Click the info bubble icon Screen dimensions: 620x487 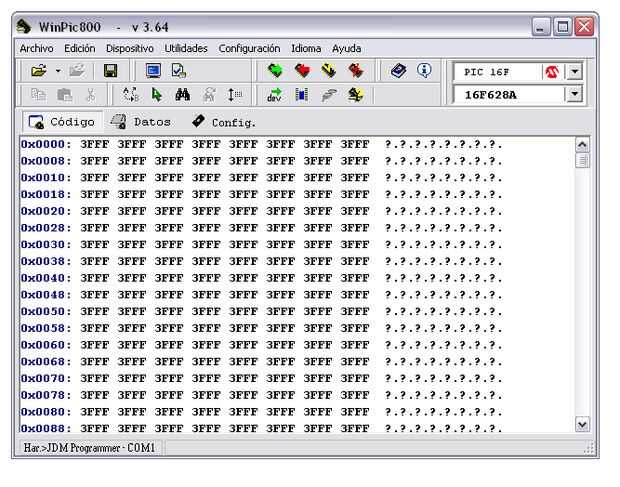(424, 71)
